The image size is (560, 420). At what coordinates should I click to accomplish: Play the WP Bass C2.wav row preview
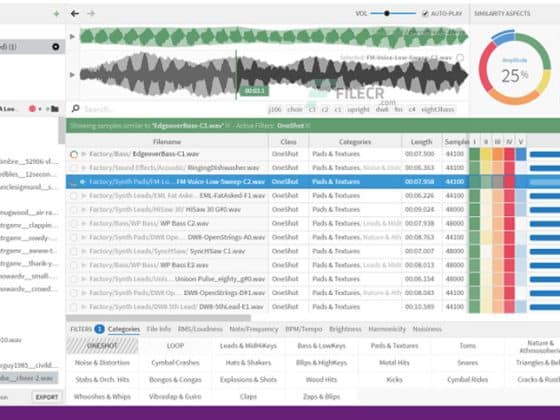[84, 224]
